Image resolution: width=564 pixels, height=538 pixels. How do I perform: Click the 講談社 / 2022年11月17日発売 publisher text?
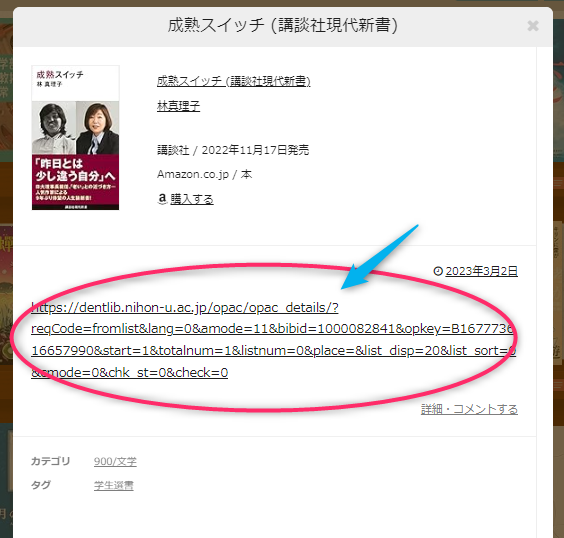tap(233, 150)
